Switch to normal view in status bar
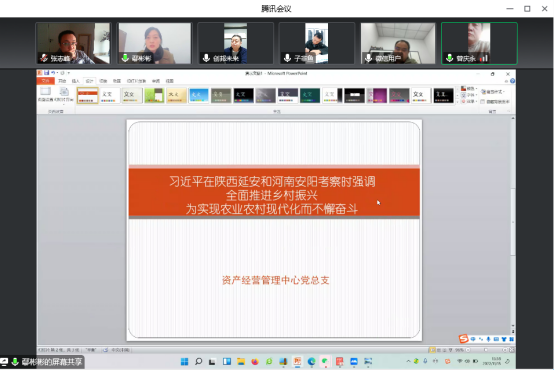554x370 pixels. (x=432, y=350)
